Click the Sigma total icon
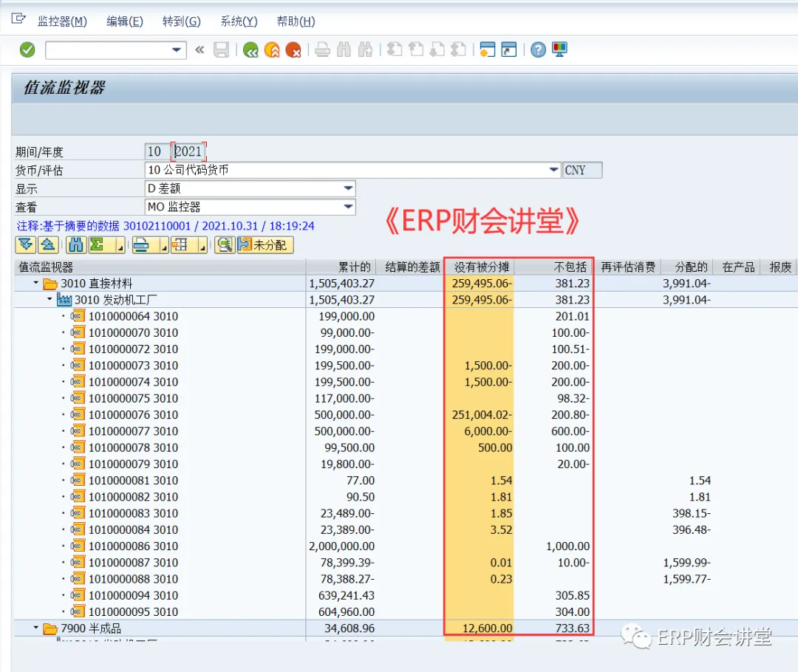The height and width of the screenshot is (672, 798). pos(98,245)
